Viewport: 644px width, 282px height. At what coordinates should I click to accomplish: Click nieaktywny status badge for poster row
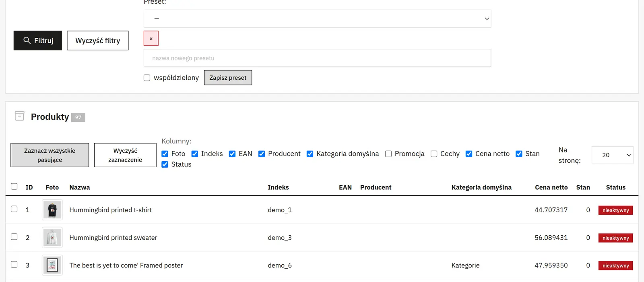(616, 266)
